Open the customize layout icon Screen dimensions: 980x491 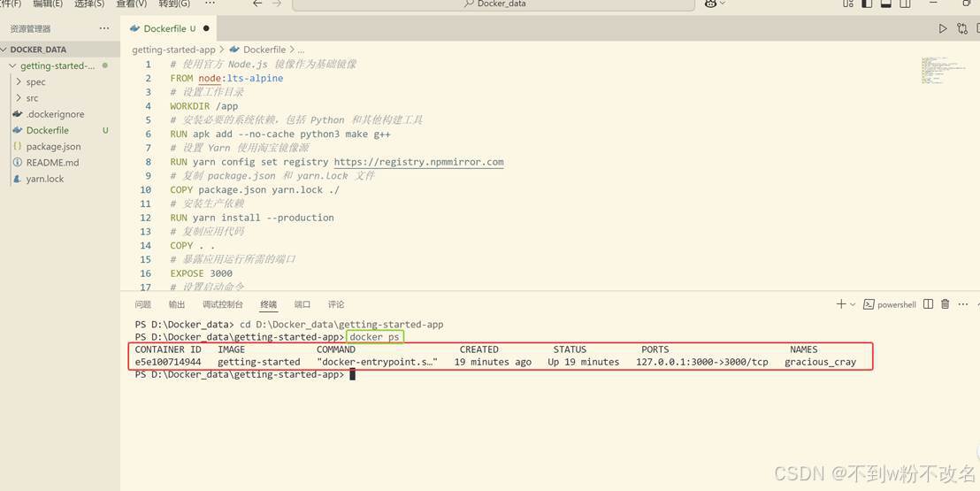(x=848, y=4)
